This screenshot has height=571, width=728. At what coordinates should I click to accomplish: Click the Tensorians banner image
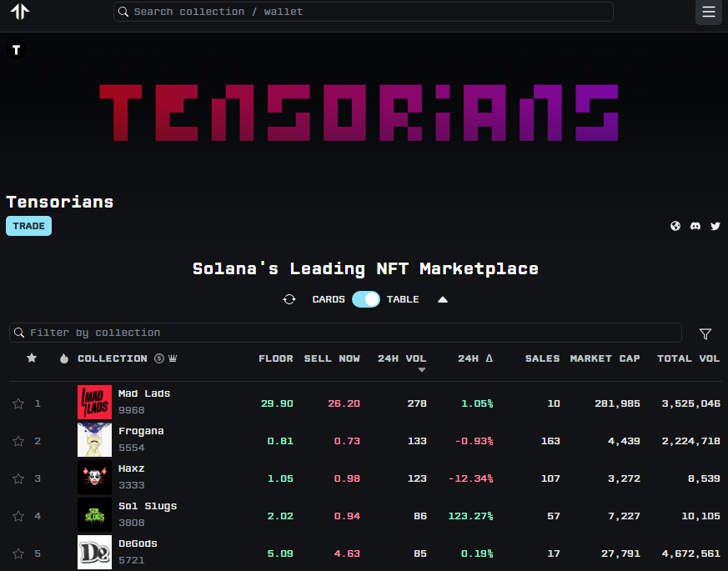click(359, 113)
